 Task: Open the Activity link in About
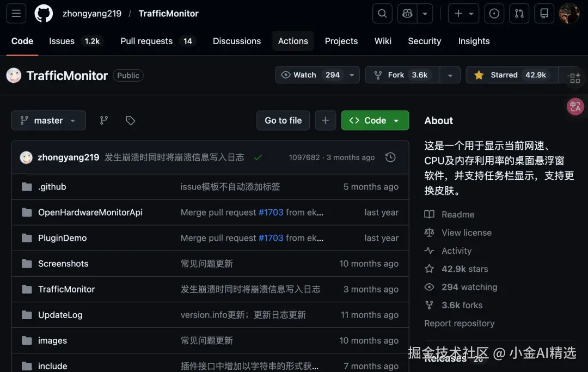[x=448, y=251]
